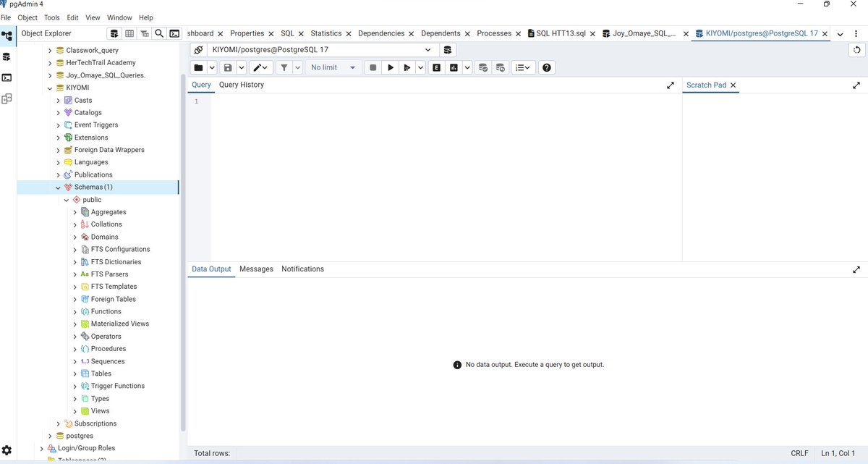The image size is (868, 464).
Task: Open the Tools menu
Action: pyautogui.click(x=52, y=17)
